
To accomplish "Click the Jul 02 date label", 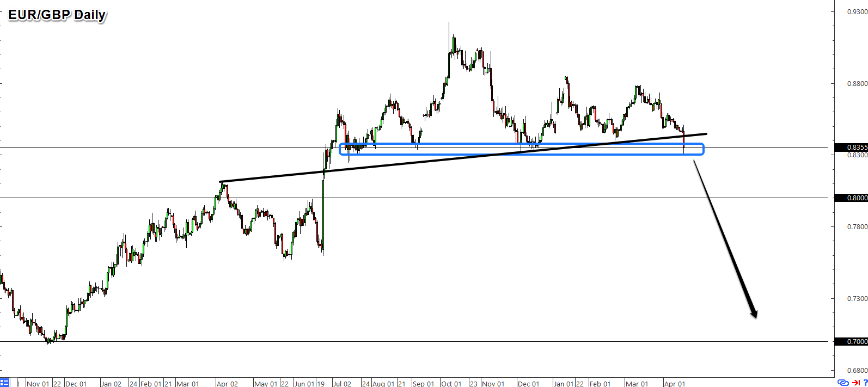I will [x=342, y=384].
